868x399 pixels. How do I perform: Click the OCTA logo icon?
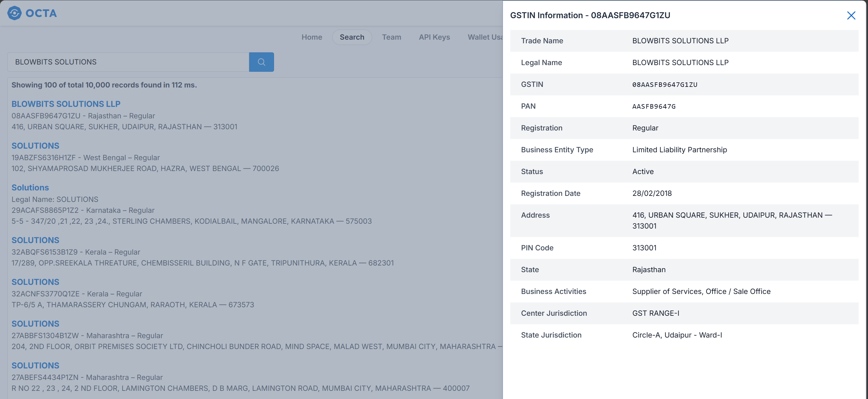(14, 13)
